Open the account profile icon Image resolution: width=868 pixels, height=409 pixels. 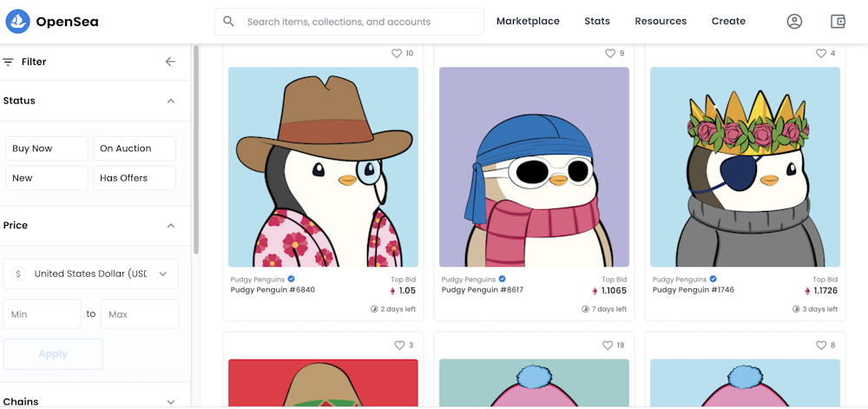[794, 22]
